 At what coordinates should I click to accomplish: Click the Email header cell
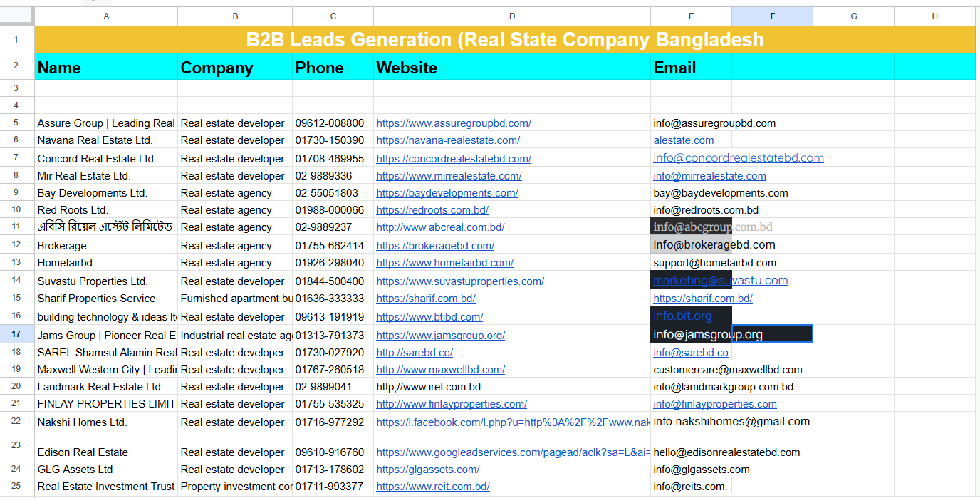(691, 66)
